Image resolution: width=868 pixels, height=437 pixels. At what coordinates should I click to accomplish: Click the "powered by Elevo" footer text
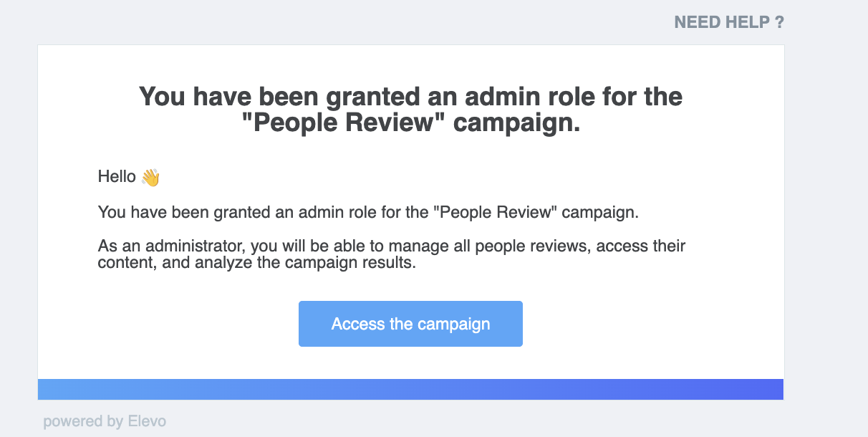pyautogui.click(x=105, y=421)
